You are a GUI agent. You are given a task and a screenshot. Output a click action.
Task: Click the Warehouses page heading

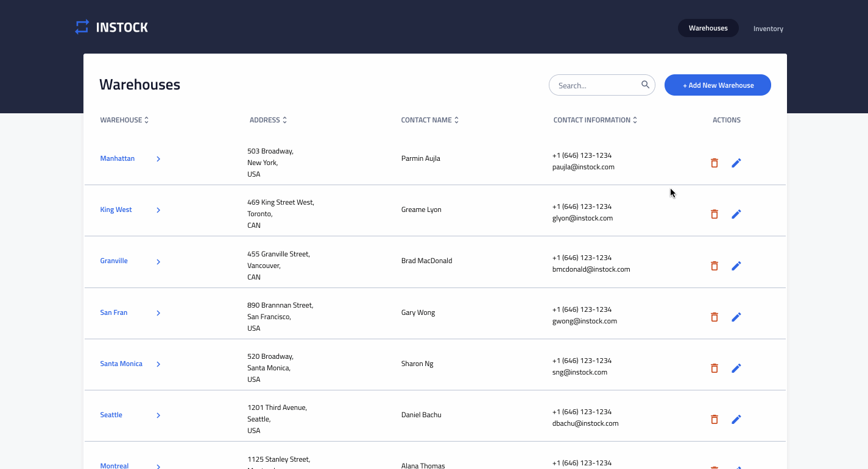(140, 85)
